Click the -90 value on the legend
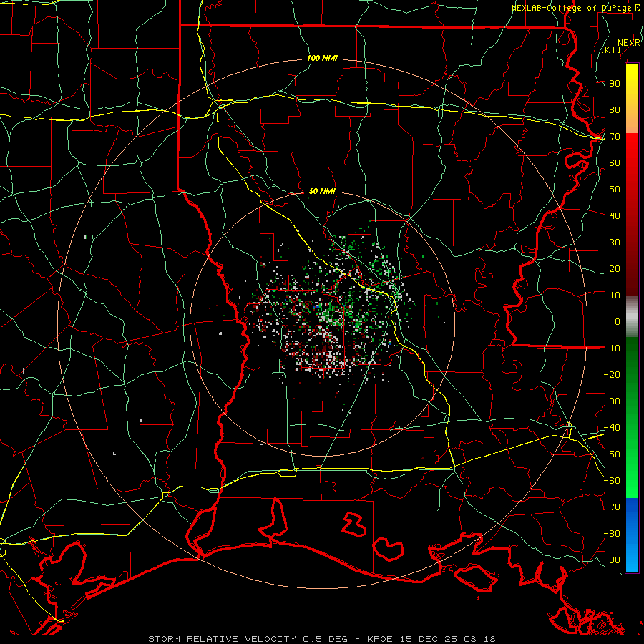The width and height of the screenshot is (644, 644). 612,560
